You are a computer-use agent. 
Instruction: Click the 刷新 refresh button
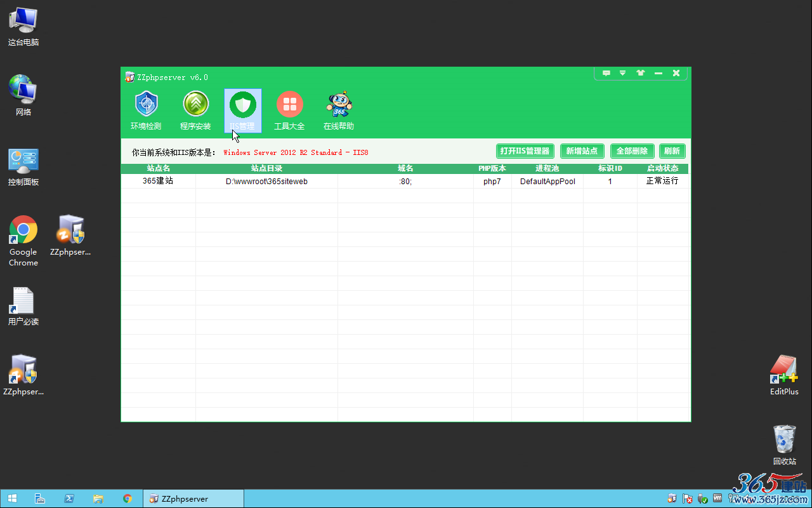[x=672, y=151]
